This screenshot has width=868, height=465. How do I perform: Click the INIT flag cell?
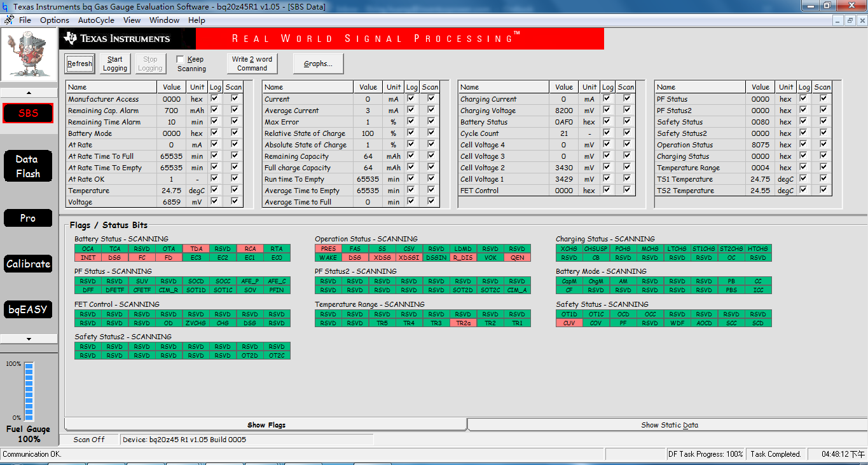point(88,258)
